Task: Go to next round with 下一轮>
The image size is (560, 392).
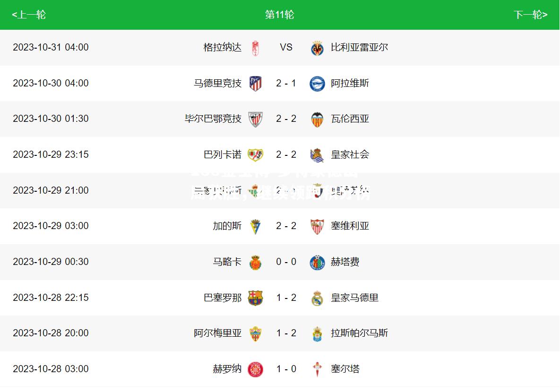Action: [x=530, y=15]
